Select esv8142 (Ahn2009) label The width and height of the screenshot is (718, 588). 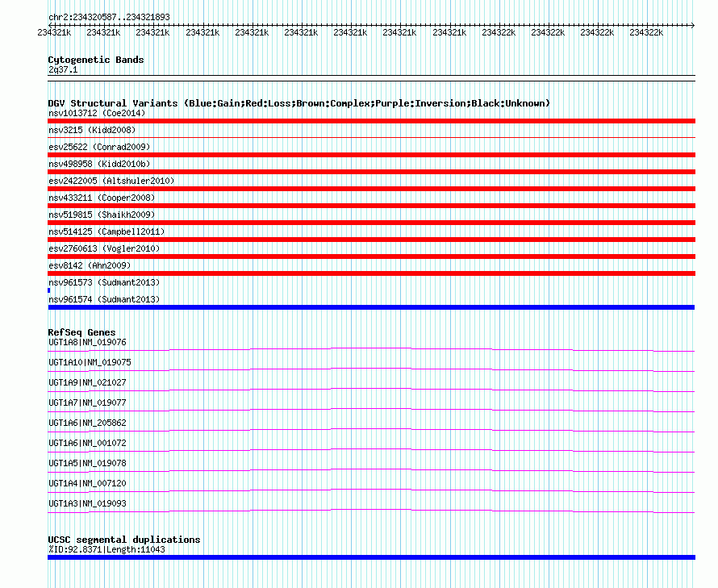point(90,265)
